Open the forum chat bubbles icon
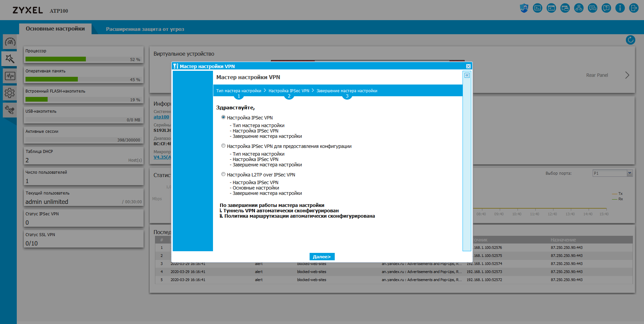Screen dimensions: 644x324 click(x=592, y=8)
